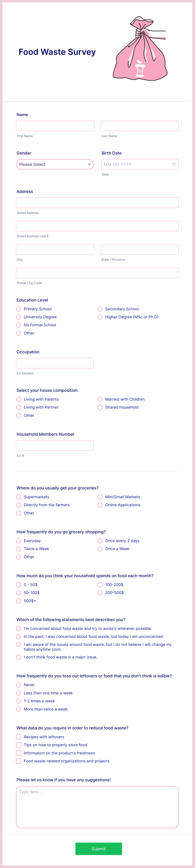This screenshot has width=195, height=868.
Task: Check "Tips on how to properly store food"
Action: point(18,745)
